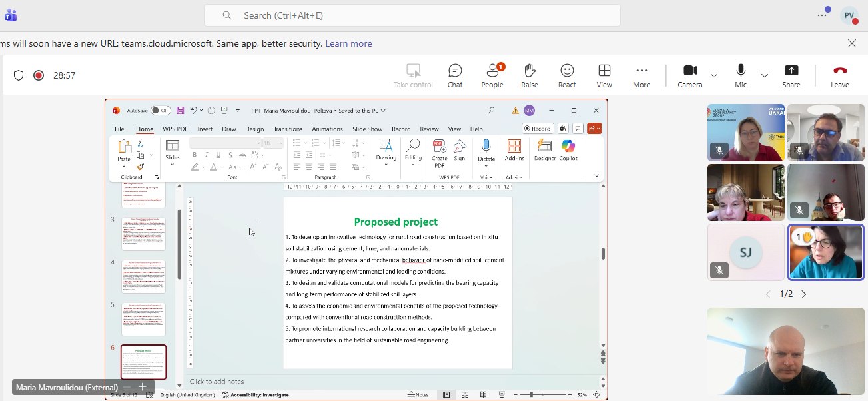
Task: Dismiss the new URL notification banner
Action: [x=851, y=43]
